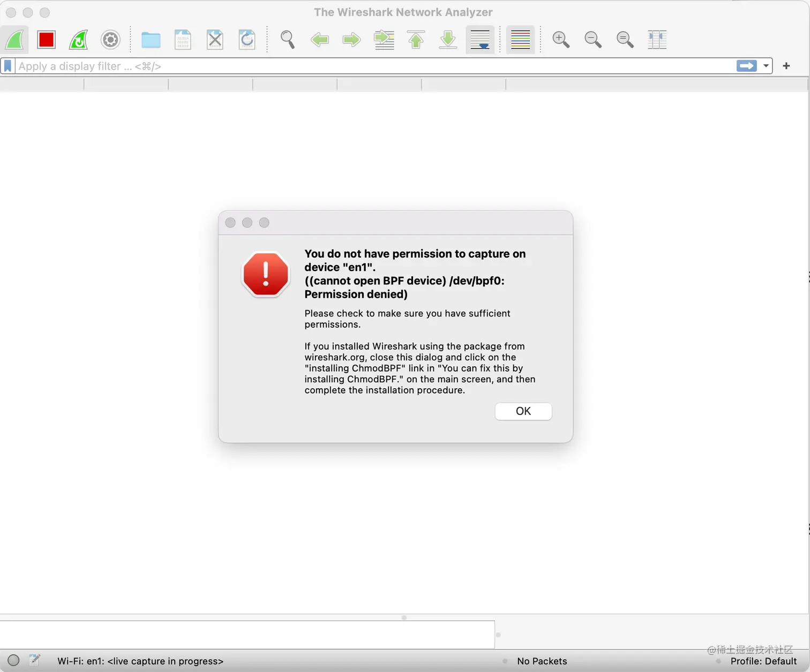The width and height of the screenshot is (810, 672).
Task: Apply the display filter with the arrow button
Action: [747, 66]
